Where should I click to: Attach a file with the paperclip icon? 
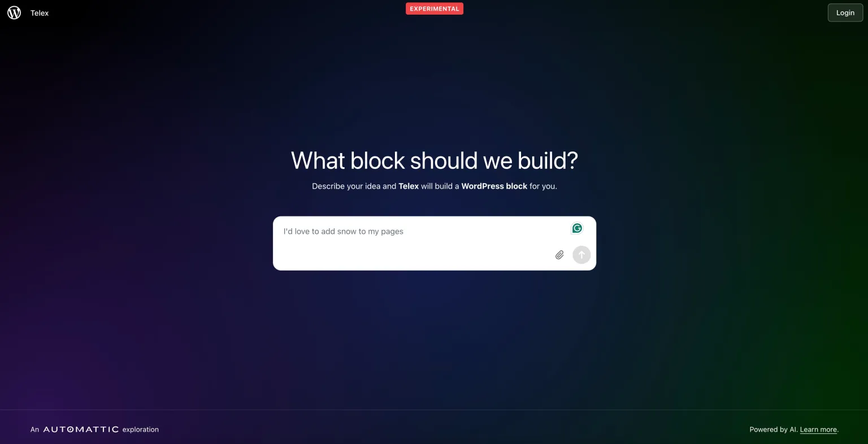click(559, 255)
